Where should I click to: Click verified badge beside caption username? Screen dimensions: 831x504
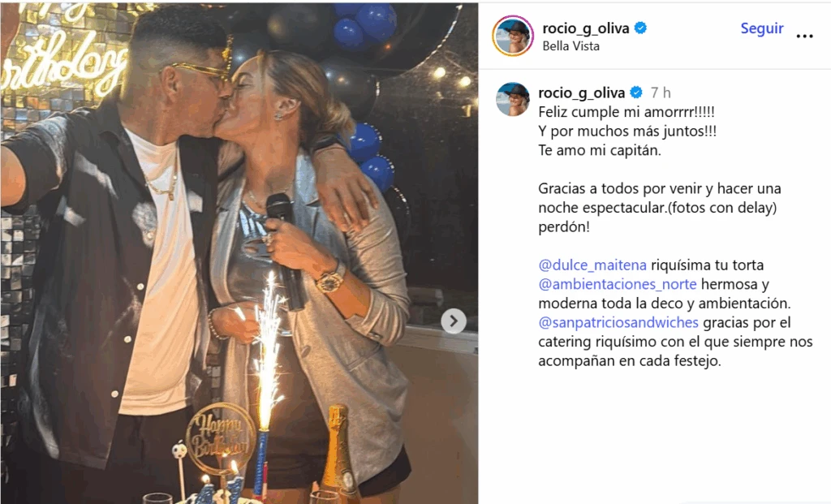pyautogui.click(x=636, y=93)
